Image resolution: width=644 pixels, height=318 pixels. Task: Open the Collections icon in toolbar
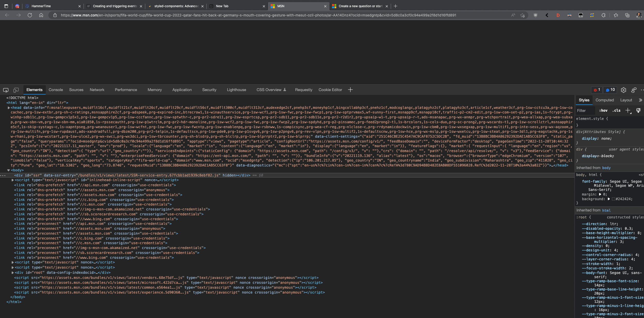627,15
